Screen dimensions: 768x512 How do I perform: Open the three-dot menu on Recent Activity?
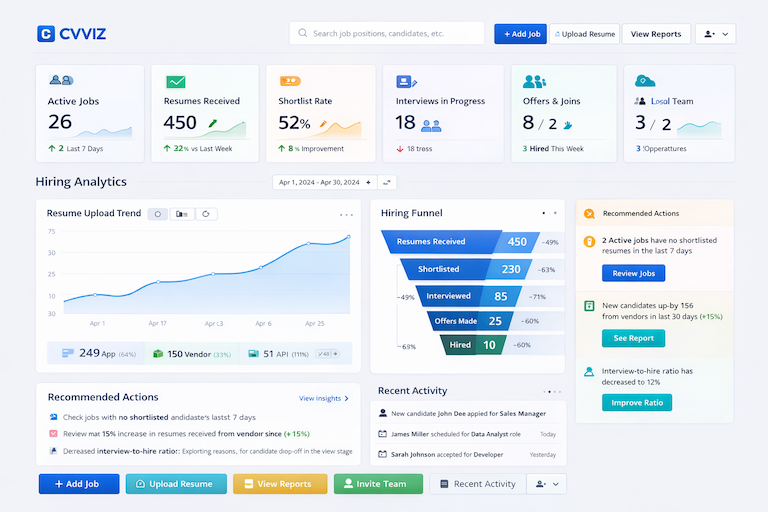[552, 391]
